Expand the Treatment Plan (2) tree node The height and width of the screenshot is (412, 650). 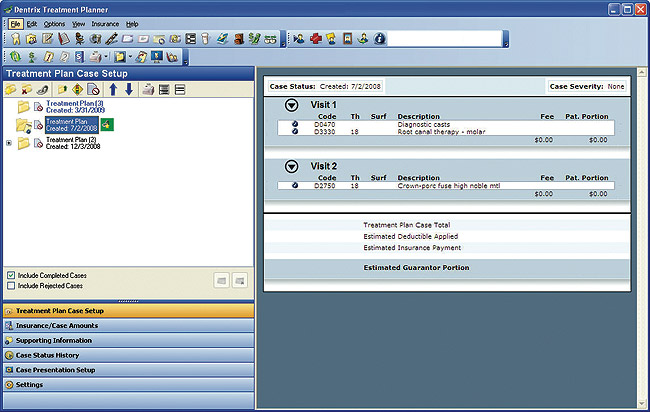tap(9, 143)
